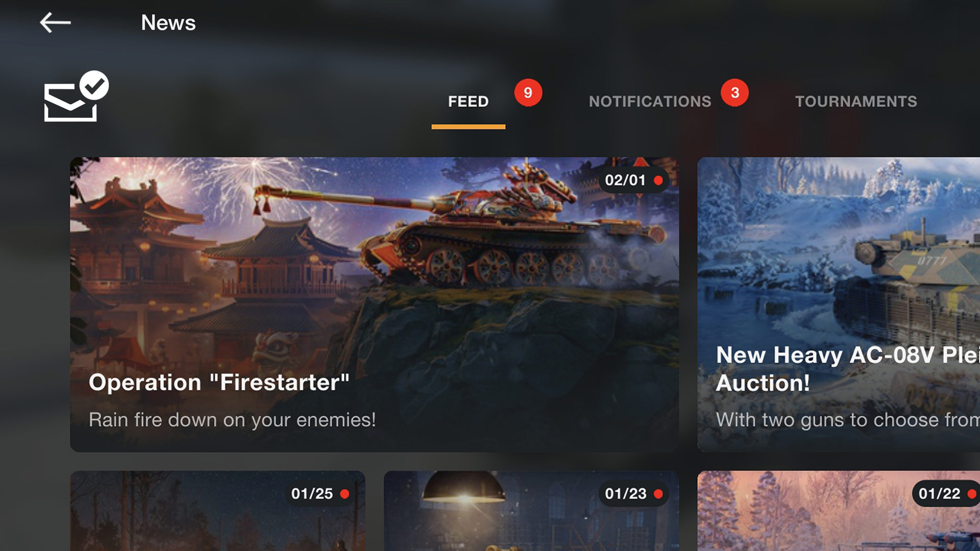Open the Notifications red badge showing 3

tap(734, 92)
